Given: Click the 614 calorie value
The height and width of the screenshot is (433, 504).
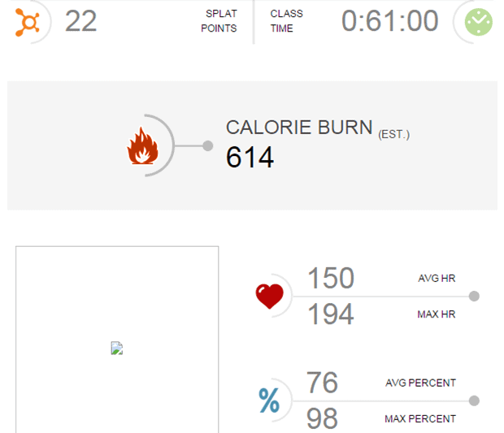Looking at the screenshot, I should coord(250,158).
